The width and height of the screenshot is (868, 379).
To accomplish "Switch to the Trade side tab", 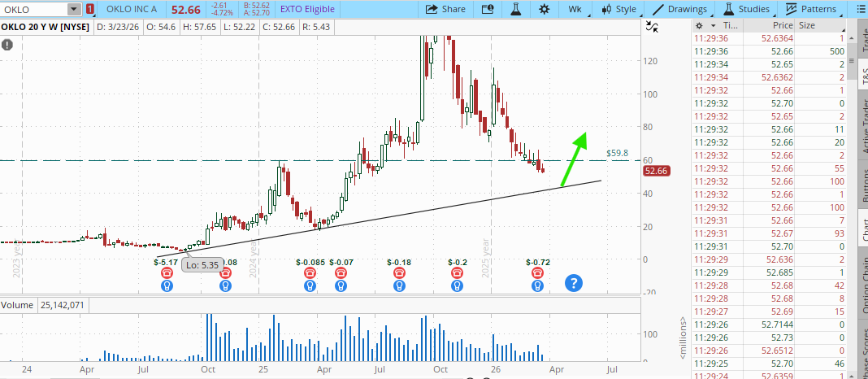I will [x=862, y=40].
